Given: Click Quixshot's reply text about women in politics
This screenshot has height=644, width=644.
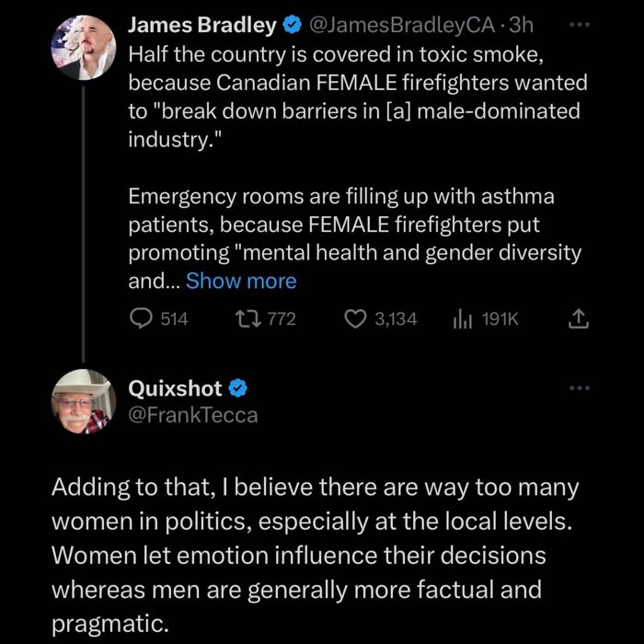Looking at the screenshot, I should pyautogui.click(x=315, y=556).
